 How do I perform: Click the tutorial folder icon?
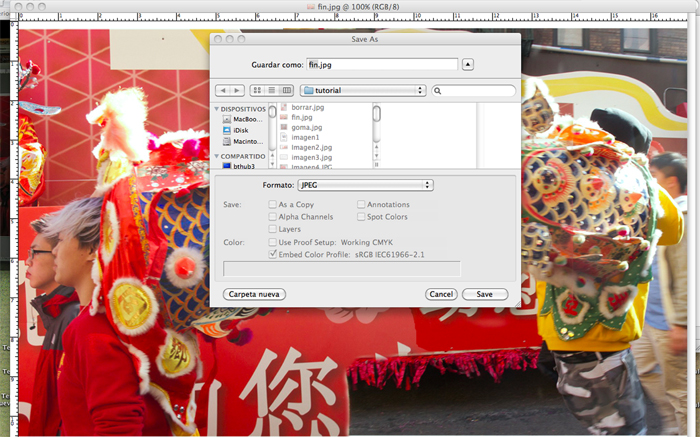pyautogui.click(x=308, y=91)
